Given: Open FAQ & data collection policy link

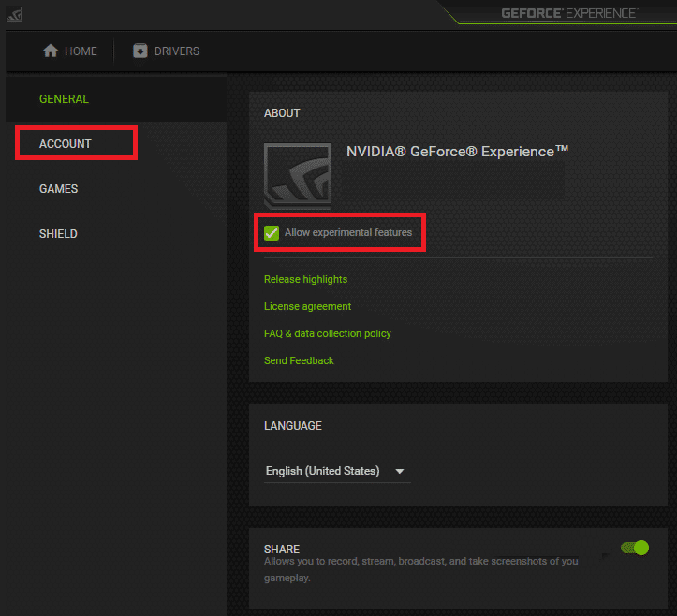Looking at the screenshot, I should pos(328,333).
